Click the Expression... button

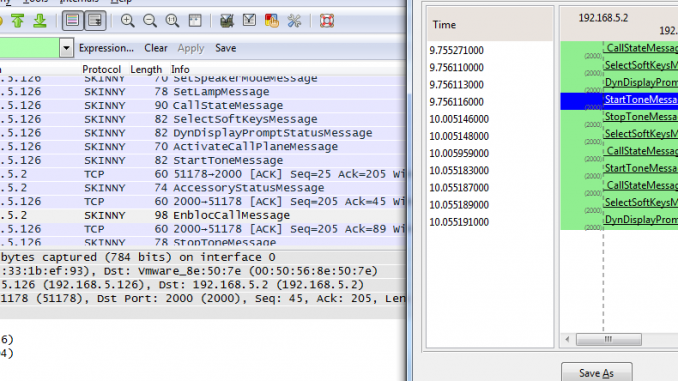106,48
